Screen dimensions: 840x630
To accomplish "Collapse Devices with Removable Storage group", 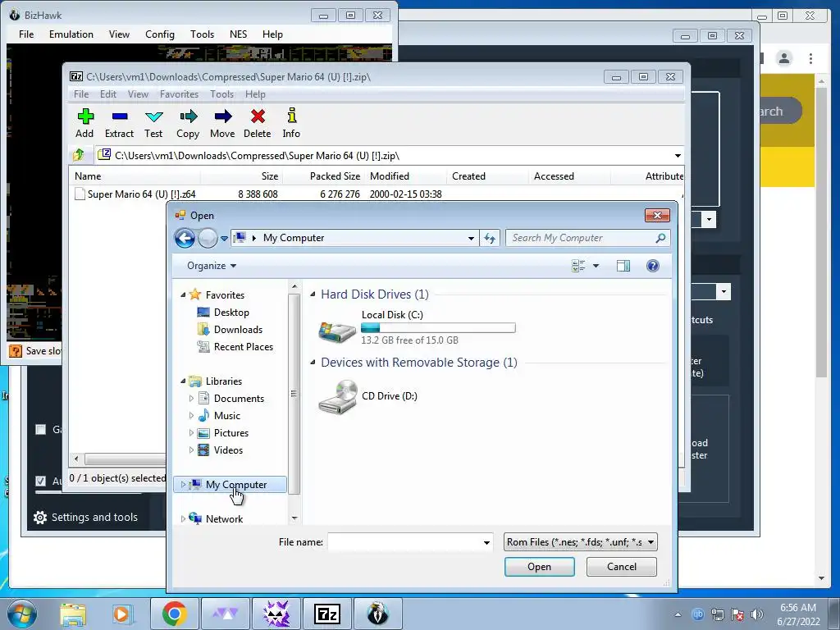I will pyautogui.click(x=313, y=362).
